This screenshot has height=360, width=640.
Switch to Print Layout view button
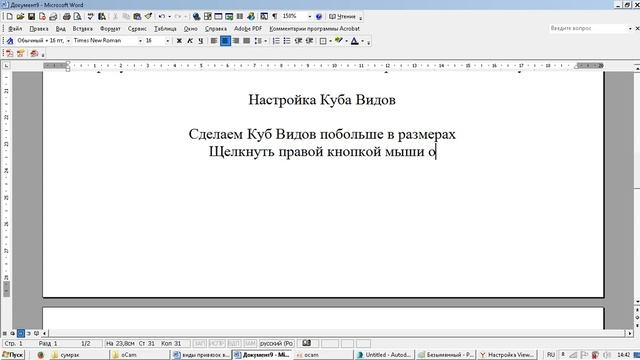click(x=20, y=333)
